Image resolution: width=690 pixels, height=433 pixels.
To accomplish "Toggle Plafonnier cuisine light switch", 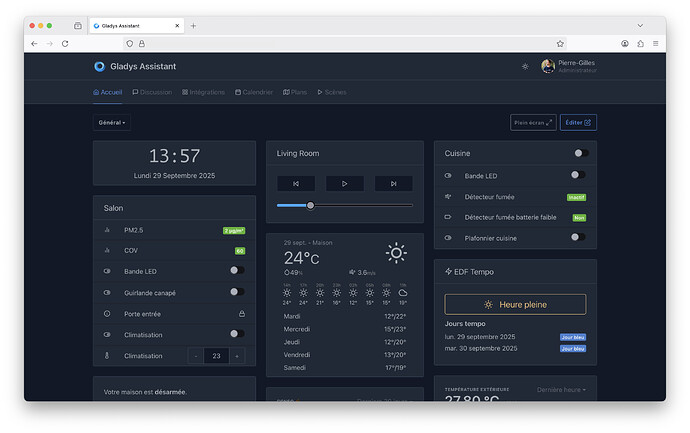I will point(577,237).
